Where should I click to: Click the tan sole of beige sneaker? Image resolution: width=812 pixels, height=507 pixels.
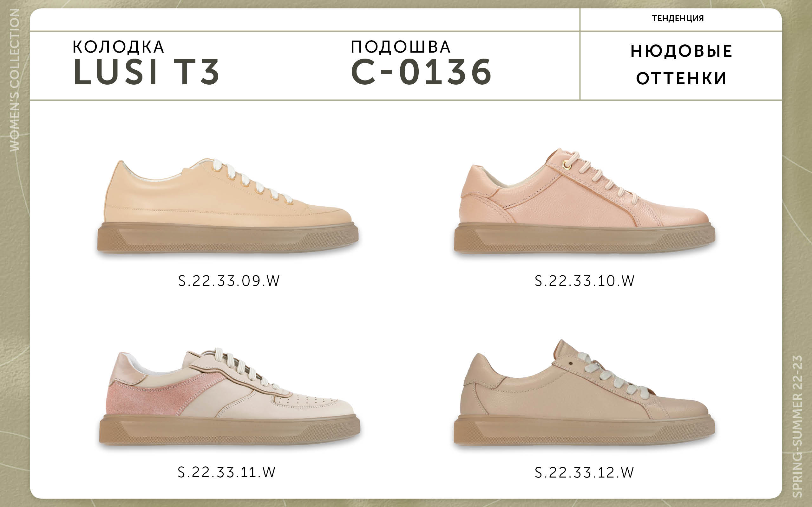click(x=584, y=431)
